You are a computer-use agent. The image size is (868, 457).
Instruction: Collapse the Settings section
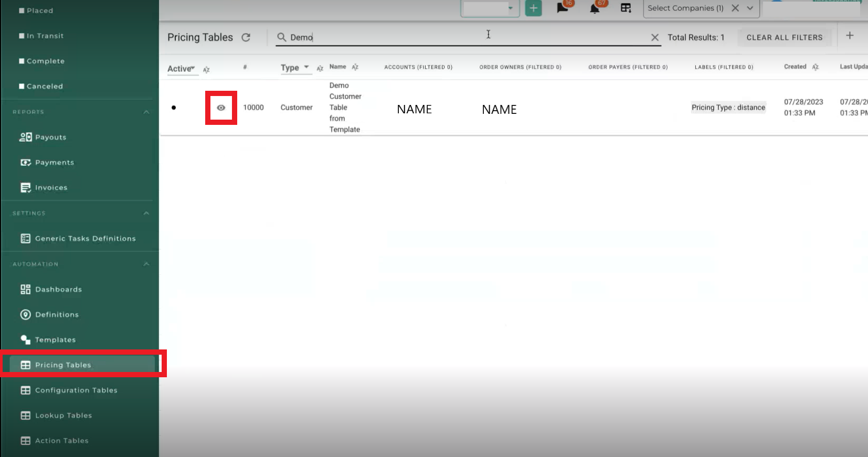146,213
